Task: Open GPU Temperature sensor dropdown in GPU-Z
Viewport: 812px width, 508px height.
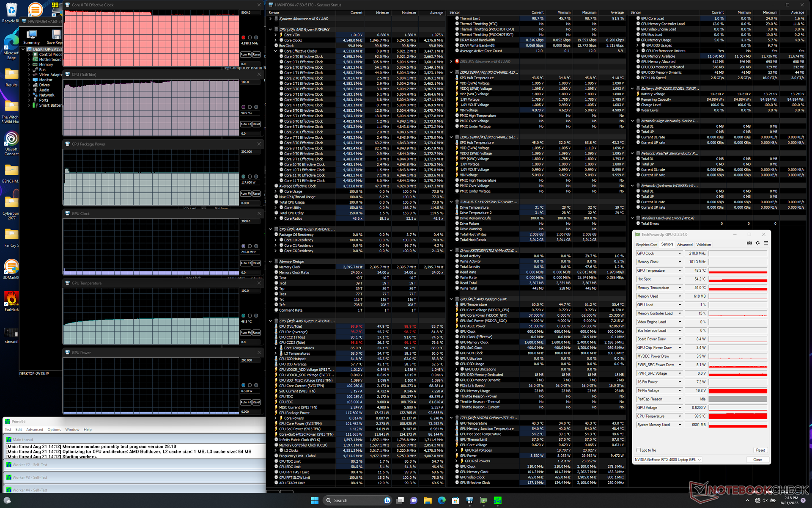Action: pos(680,271)
